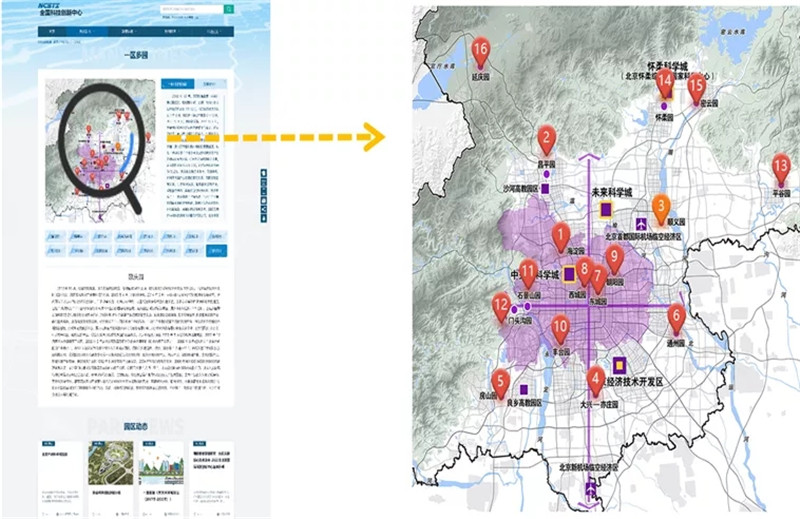800x519 pixels.
Task: Click pin 15 at 密云园
Action: tap(697, 88)
